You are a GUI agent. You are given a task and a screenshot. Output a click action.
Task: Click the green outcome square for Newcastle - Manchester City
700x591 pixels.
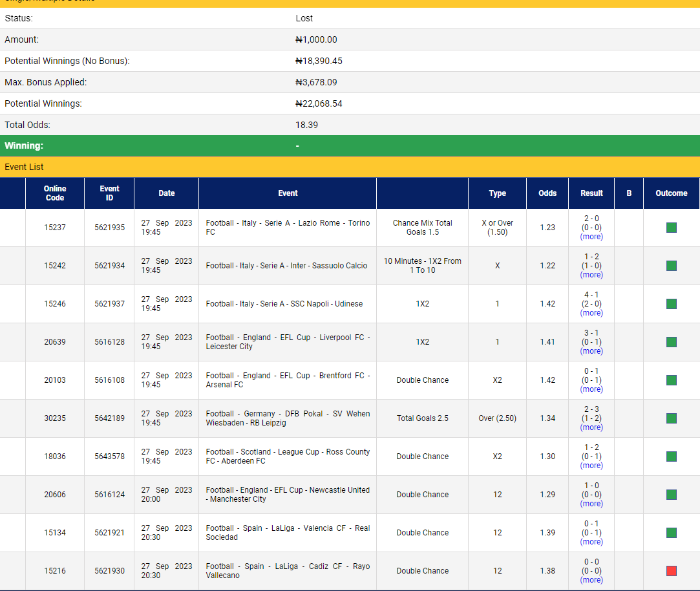tap(671, 495)
